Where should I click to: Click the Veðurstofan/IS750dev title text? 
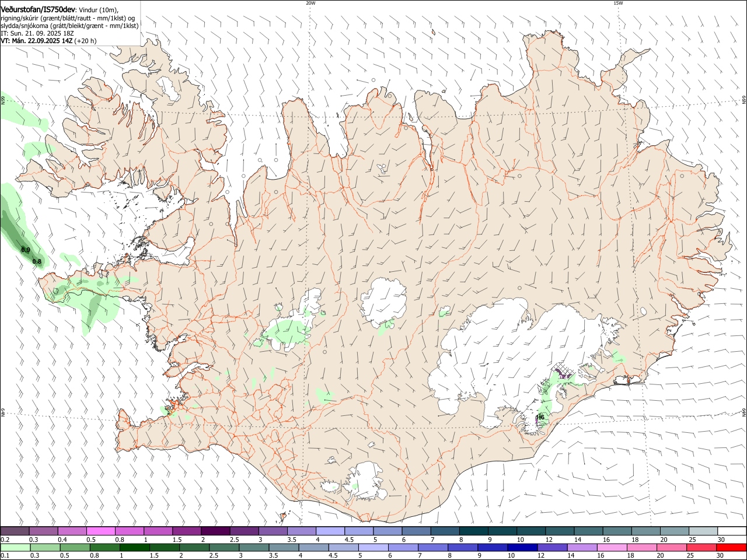[x=38, y=9]
